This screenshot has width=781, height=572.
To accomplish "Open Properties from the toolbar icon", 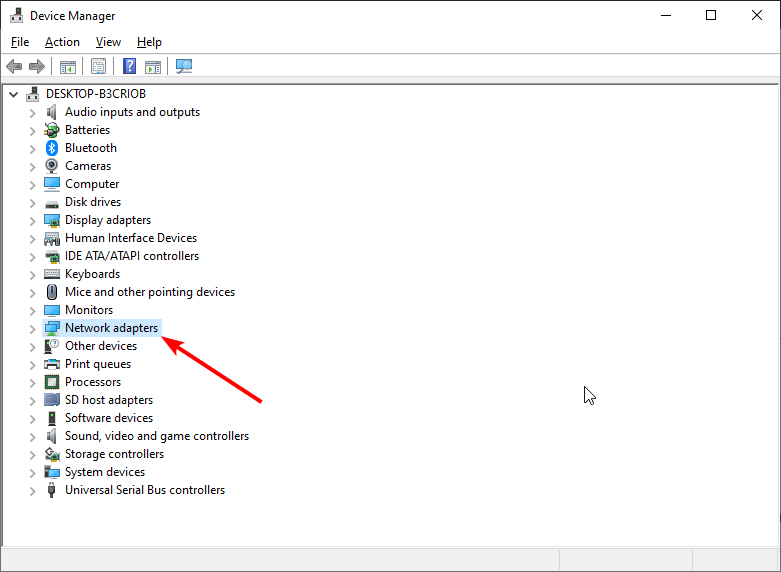I will tap(99, 66).
